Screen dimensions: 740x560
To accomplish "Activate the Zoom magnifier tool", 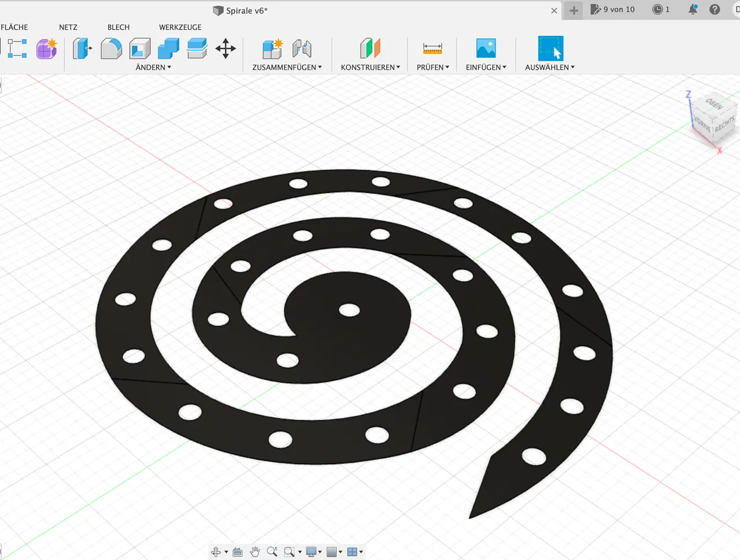I will point(272,552).
